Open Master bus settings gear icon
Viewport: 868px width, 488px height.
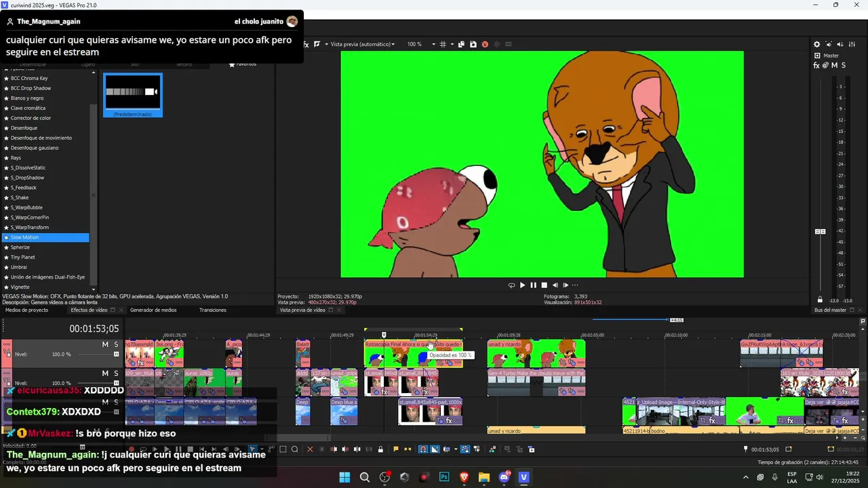click(816, 44)
